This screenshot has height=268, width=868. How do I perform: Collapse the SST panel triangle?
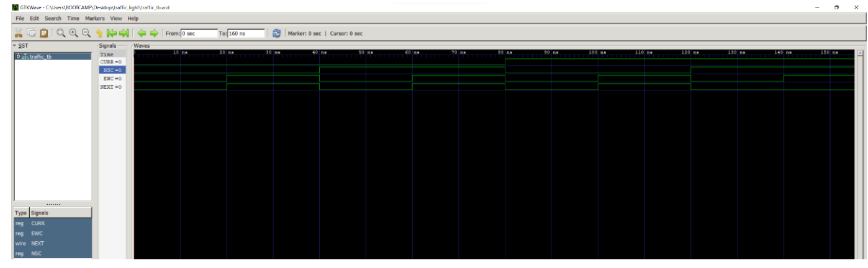[15, 46]
